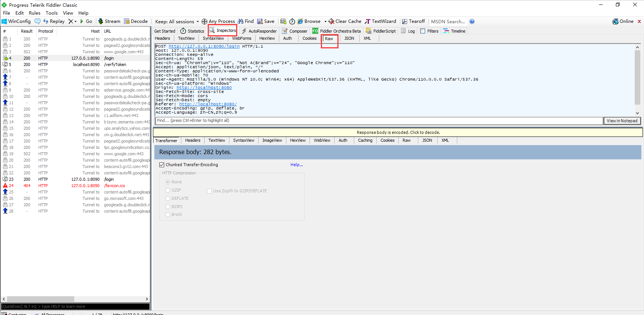Open the Rules menu

(34, 13)
